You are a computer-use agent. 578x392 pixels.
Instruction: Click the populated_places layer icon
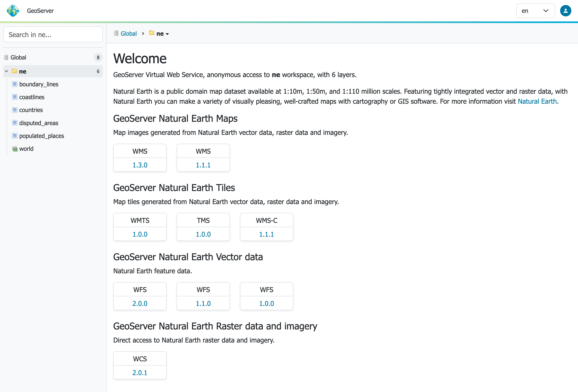[x=15, y=136]
